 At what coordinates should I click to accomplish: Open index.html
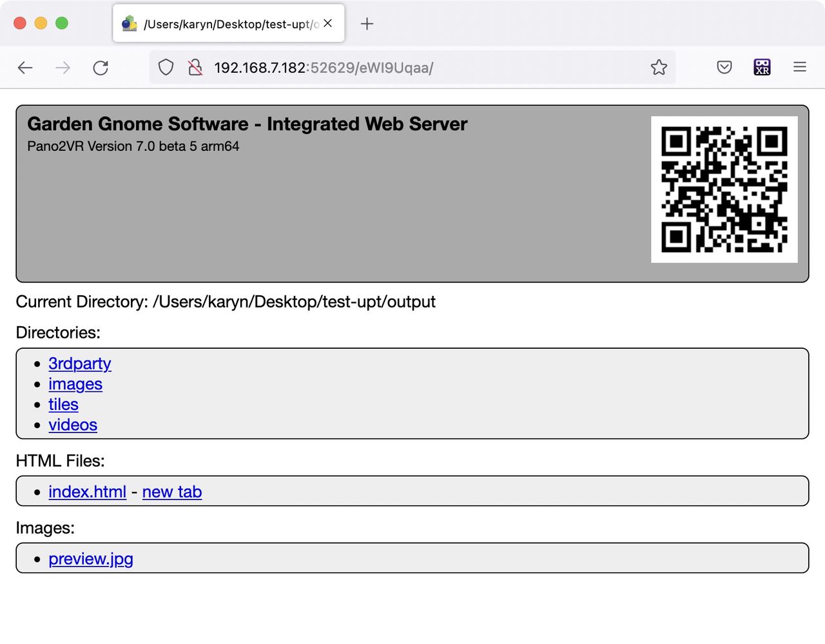coord(87,492)
